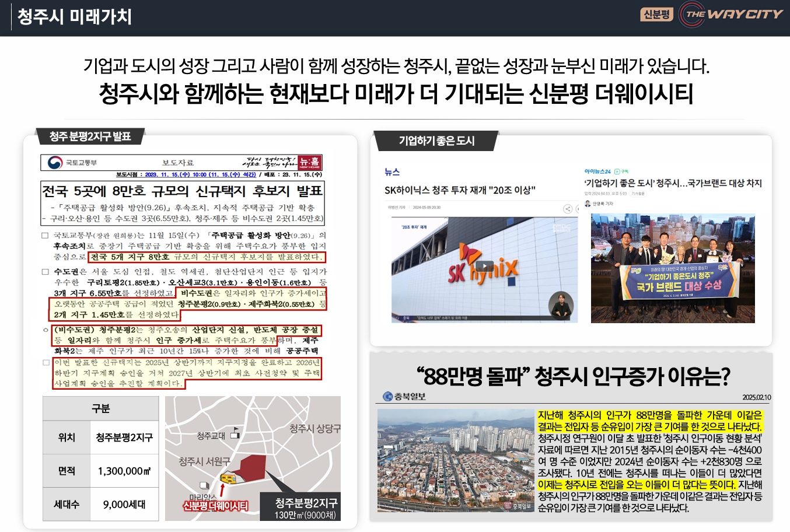The width and height of the screenshot is (790, 532).
Task: Click 구독 plus icon beside 아이뉴스24
Action: coord(617,171)
